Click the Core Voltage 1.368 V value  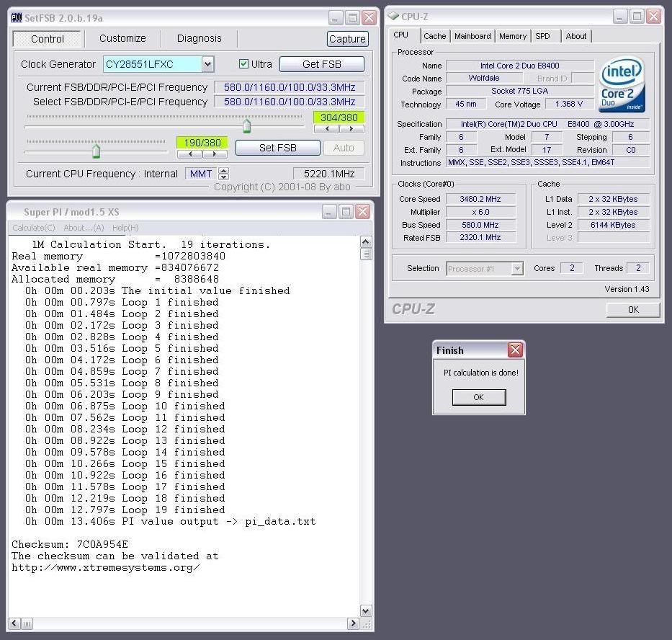click(569, 104)
